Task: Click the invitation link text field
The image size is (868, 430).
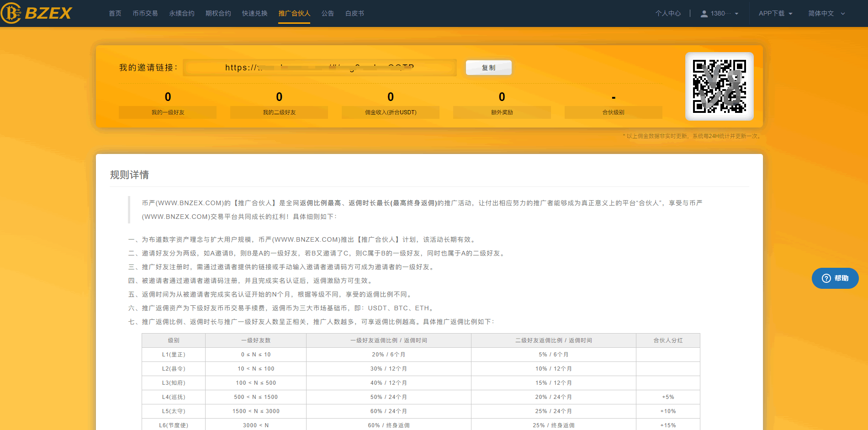Action: pos(320,68)
